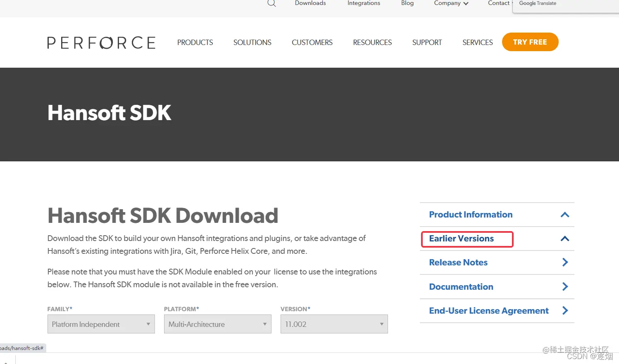Click the arrow beside Release Notes
The image size is (619, 364).
coord(565,262)
